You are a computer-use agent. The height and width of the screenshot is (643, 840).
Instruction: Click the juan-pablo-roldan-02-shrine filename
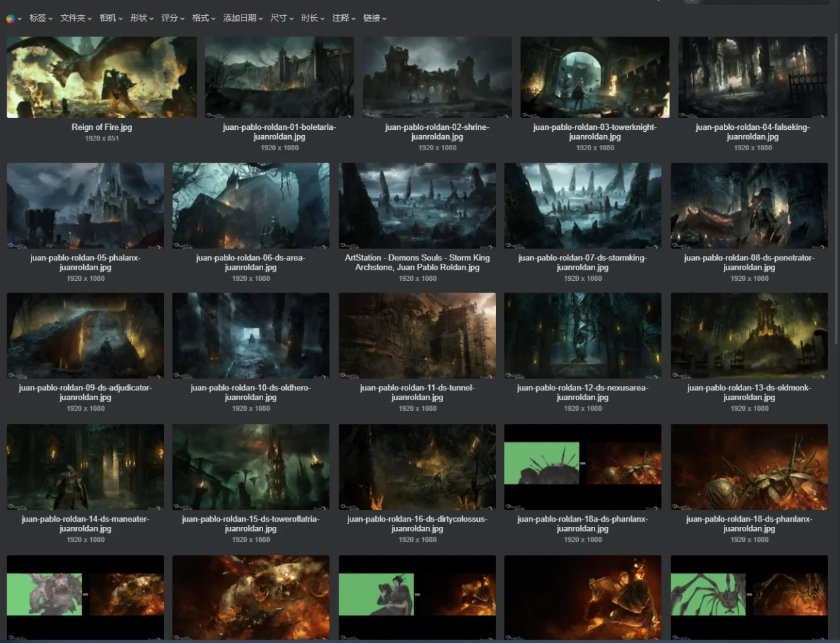pos(437,132)
